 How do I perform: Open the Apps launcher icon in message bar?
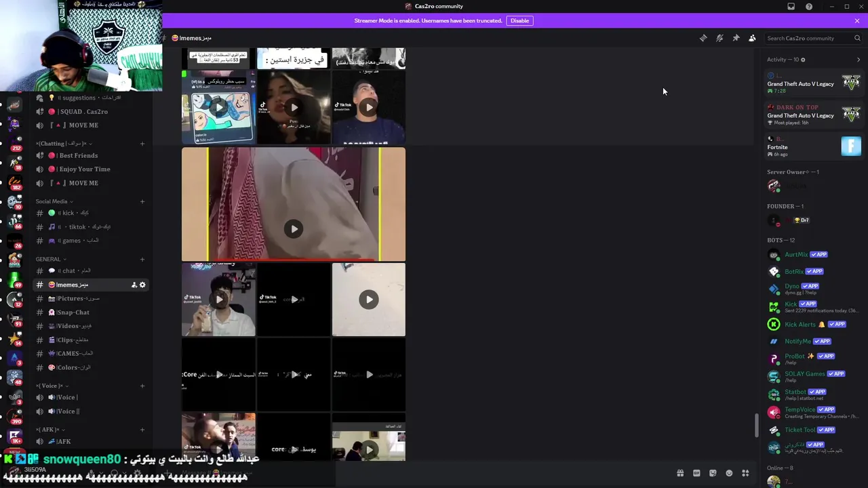tap(745, 473)
